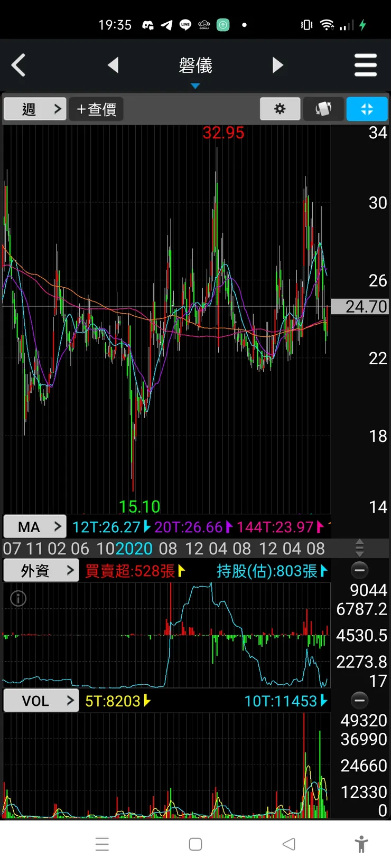The height and width of the screenshot is (868, 391).
Task: Tap the +查價 button
Action: (96, 109)
